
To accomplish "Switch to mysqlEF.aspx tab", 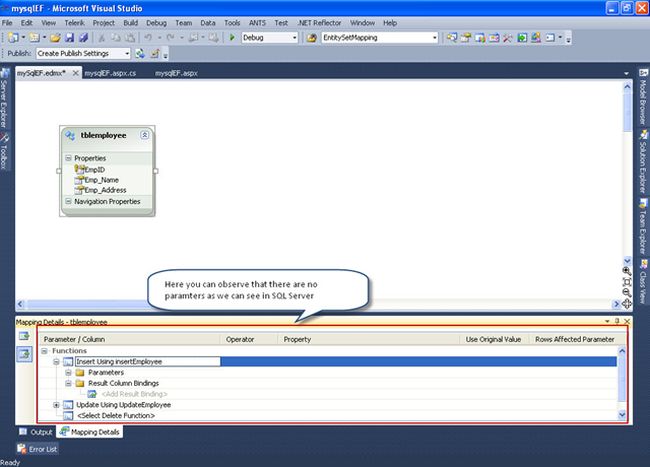I will tap(176, 73).
